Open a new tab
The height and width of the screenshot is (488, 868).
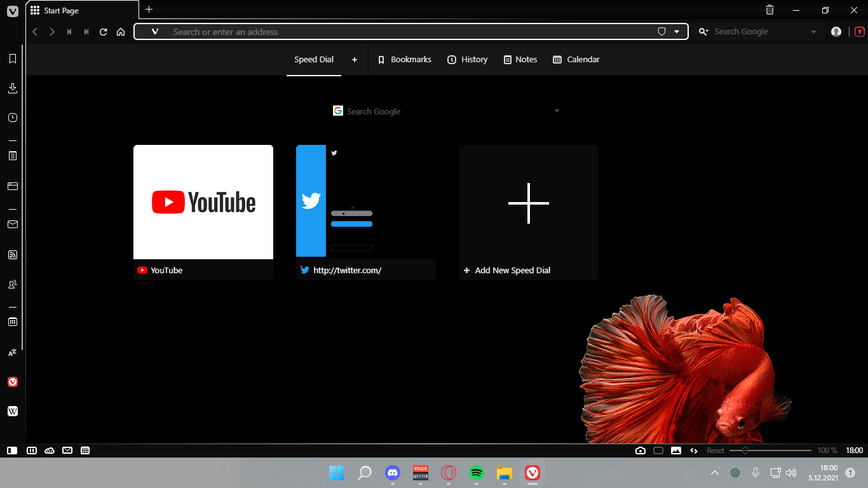tap(149, 9)
